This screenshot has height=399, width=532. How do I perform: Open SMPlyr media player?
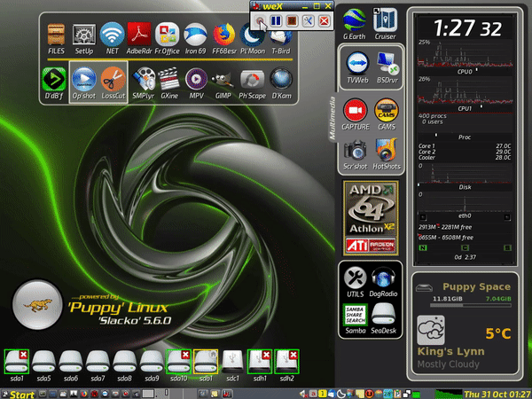tap(144, 80)
